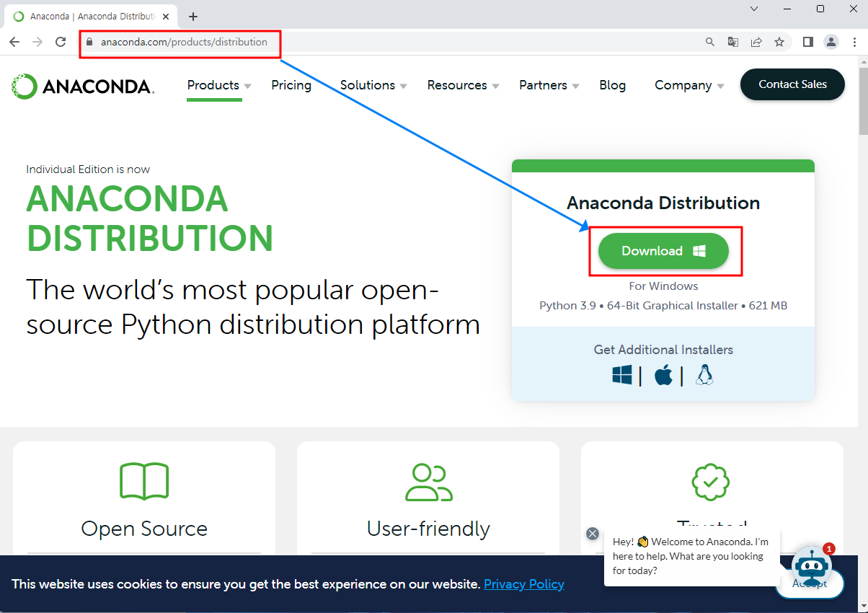Viewport: 868px width, 613px height.
Task: Click the User-friendly people icon
Action: [x=429, y=482]
